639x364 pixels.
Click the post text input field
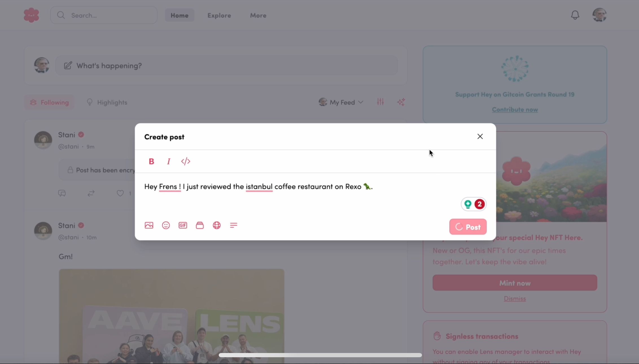coord(259,187)
